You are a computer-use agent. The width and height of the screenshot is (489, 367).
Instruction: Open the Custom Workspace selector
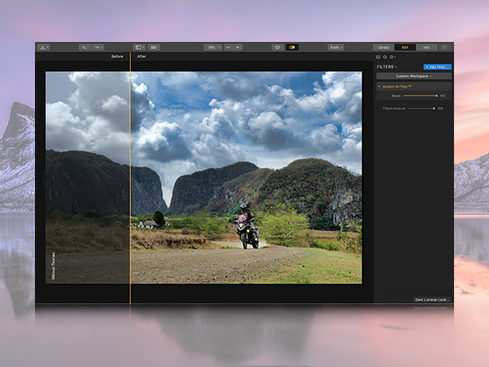tap(414, 76)
